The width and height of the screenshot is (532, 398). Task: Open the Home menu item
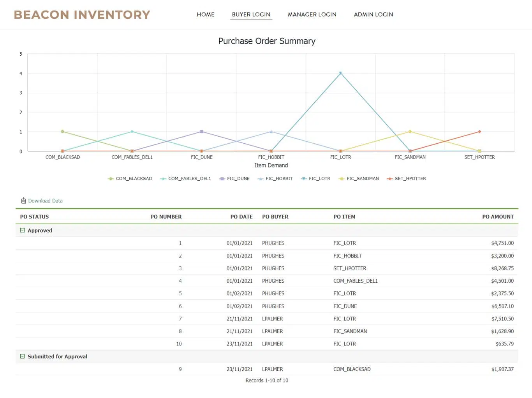coord(206,14)
